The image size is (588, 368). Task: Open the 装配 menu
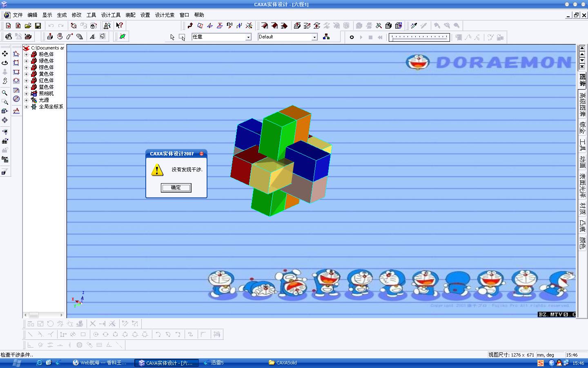(x=130, y=15)
